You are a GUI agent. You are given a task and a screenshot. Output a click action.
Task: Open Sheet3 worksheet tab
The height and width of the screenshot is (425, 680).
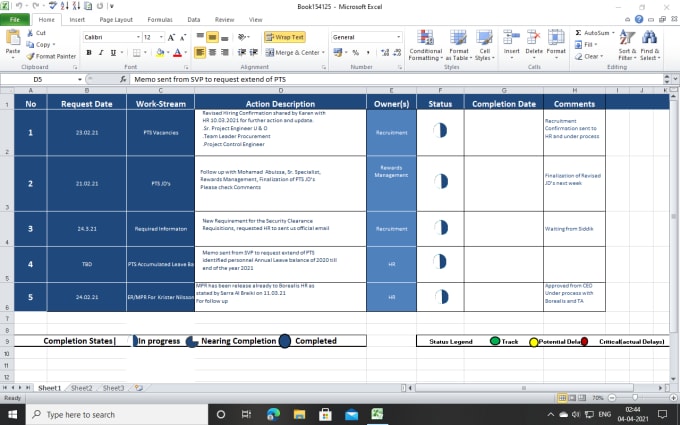113,388
